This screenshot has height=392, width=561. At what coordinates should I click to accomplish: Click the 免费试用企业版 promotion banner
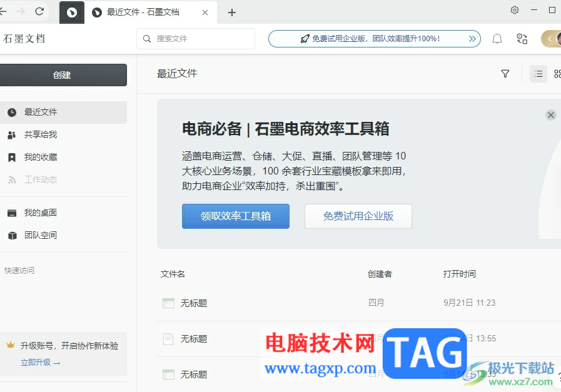[374, 39]
